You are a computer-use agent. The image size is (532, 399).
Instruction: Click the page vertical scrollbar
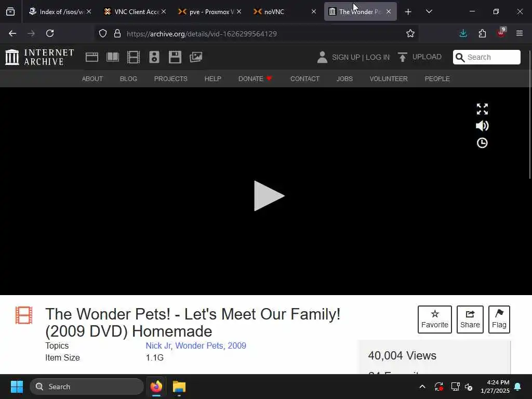tap(529, 114)
